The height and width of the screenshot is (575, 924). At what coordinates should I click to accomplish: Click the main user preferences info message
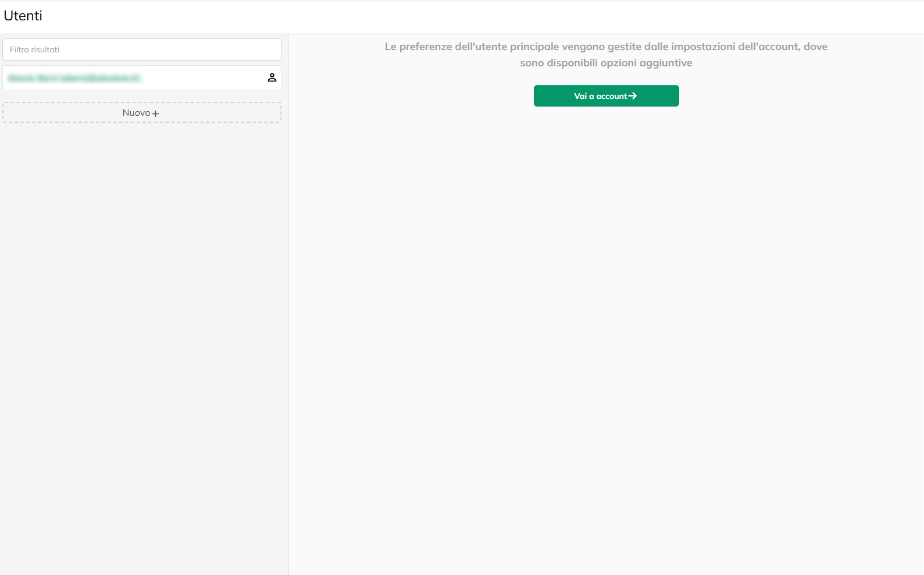point(606,47)
